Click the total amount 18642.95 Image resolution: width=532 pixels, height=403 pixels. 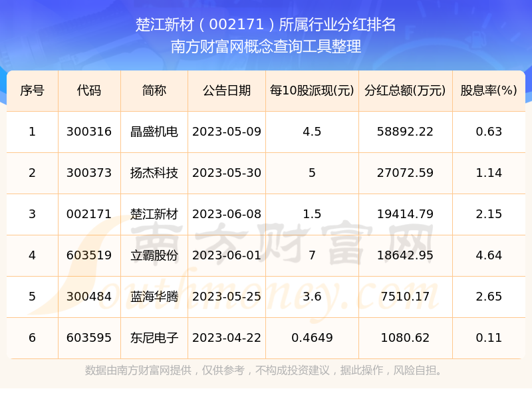pyautogui.click(x=405, y=255)
